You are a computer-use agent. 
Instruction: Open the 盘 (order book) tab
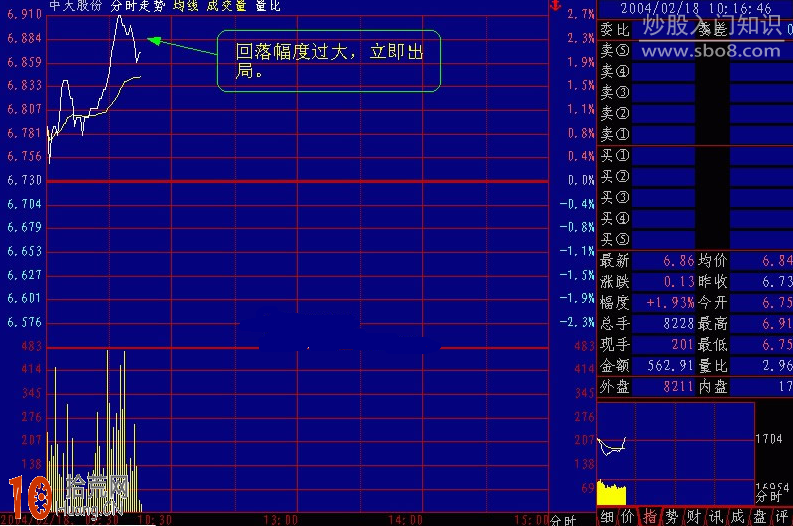pyautogui.click(x=760, y=517)
